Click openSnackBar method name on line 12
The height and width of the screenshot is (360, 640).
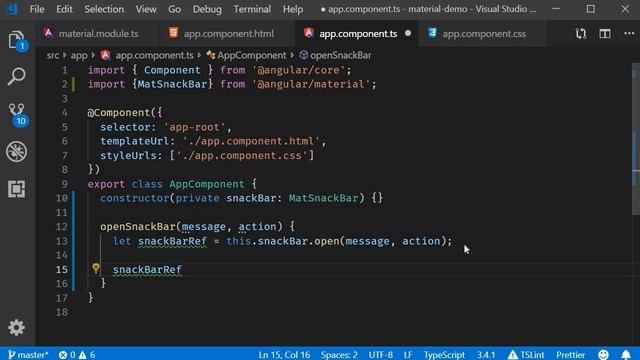(x=138, y=227)
